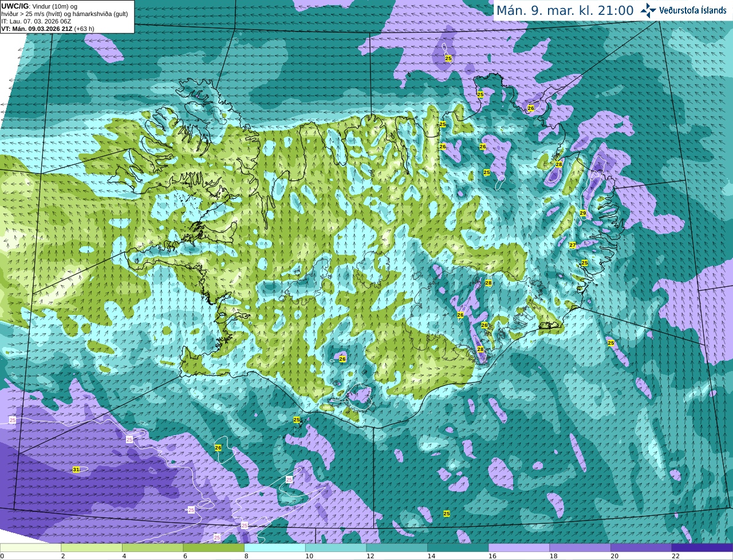Click the yellow 31 gust label

pos(76,470)
